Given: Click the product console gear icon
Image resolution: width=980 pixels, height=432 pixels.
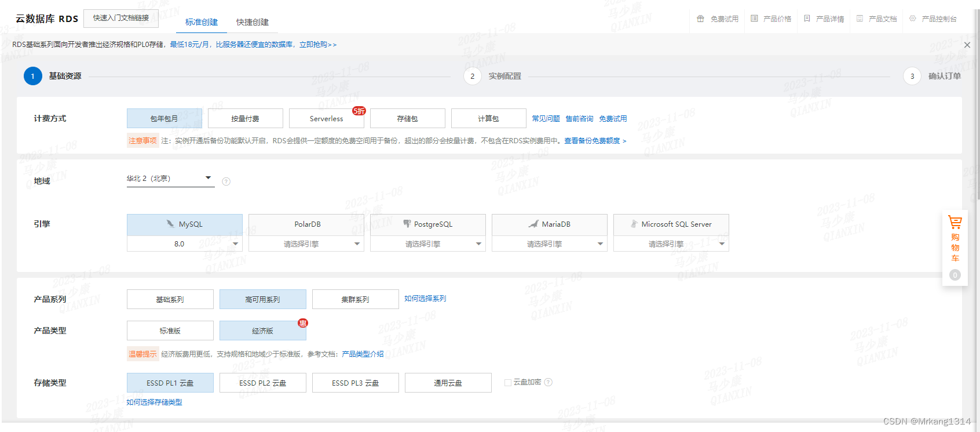Looking at the screenshot, I should click(913, 19).
